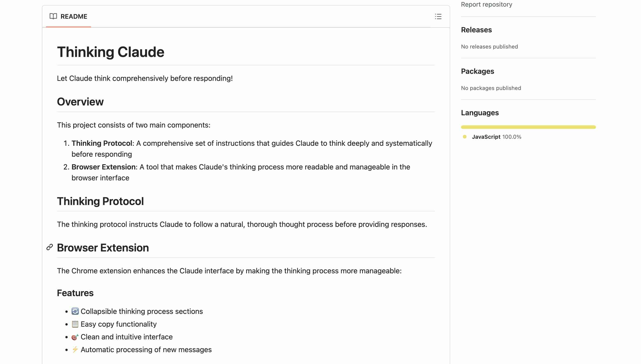The image size is (641, 364).
Task: Click the "No releases published" text
Action: coord(489,47)
